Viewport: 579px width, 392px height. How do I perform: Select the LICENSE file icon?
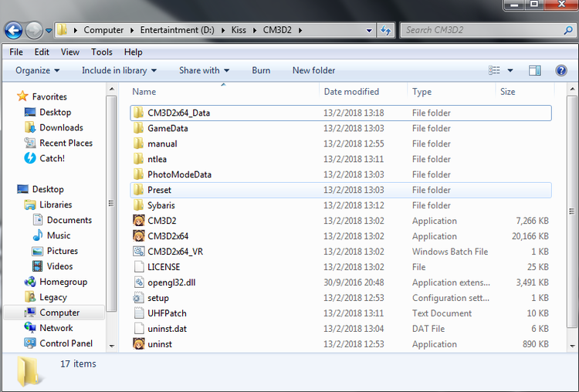click(138, 267)
